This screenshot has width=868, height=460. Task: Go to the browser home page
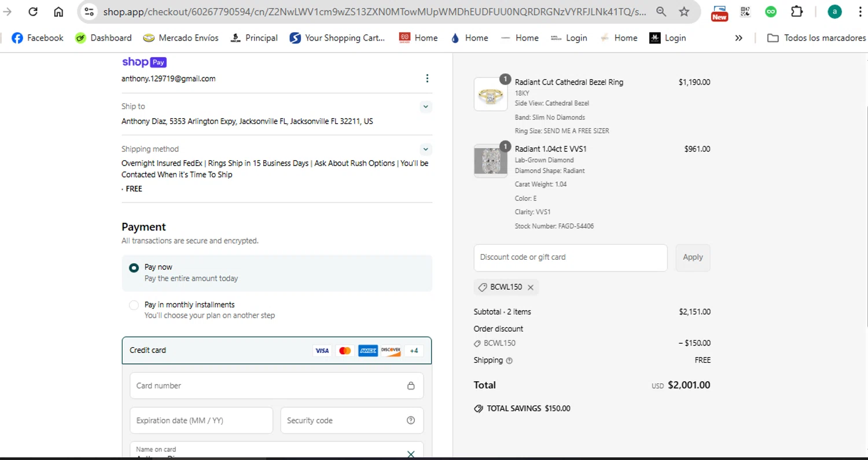(x=58, y=12)
